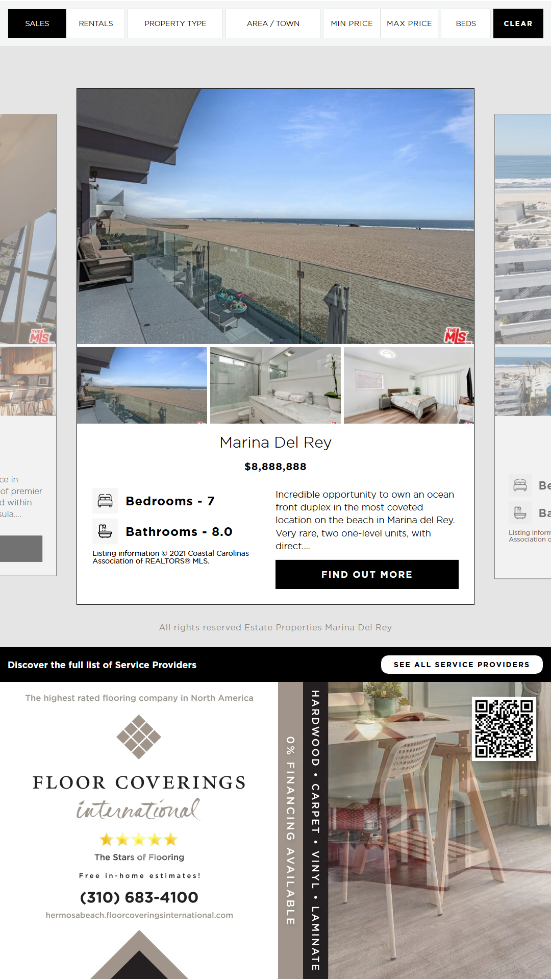Click the MLS logo on left listing card

[x=40, y=336]
